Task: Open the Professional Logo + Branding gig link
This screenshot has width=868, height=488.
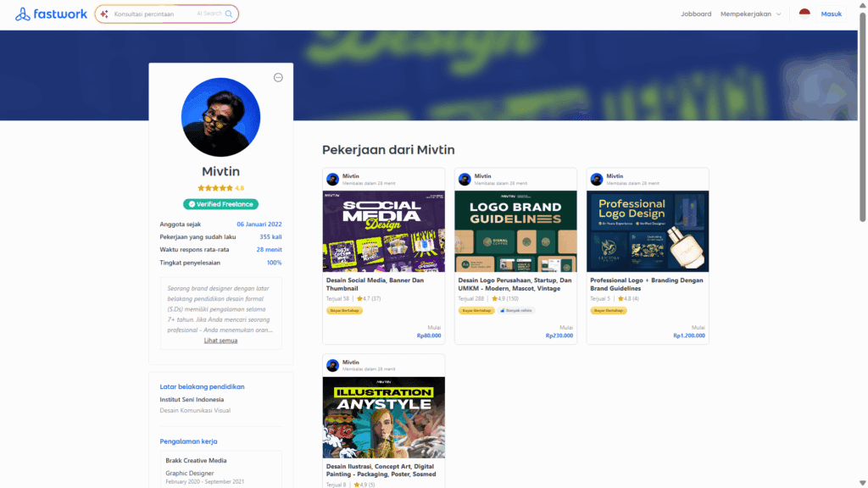Action: pyautogui.click(x=647, y=285)
